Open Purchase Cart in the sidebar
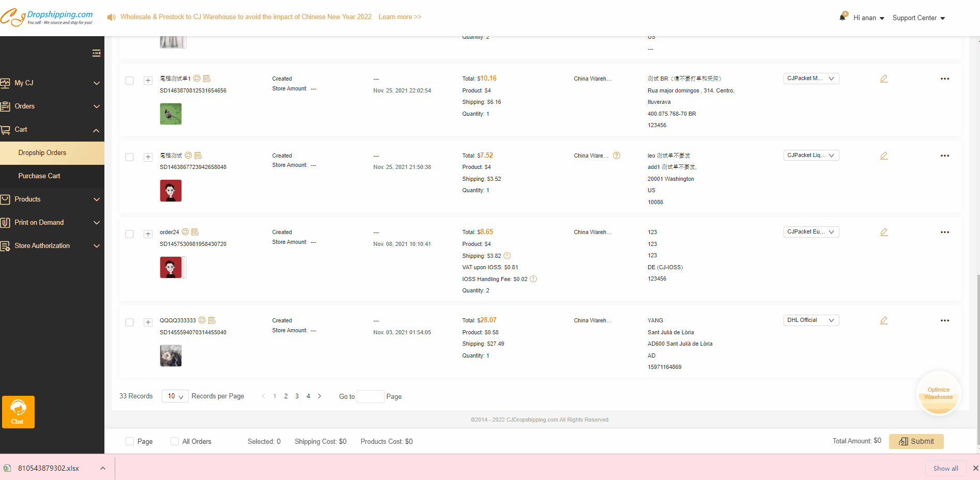 pos(39,176)
